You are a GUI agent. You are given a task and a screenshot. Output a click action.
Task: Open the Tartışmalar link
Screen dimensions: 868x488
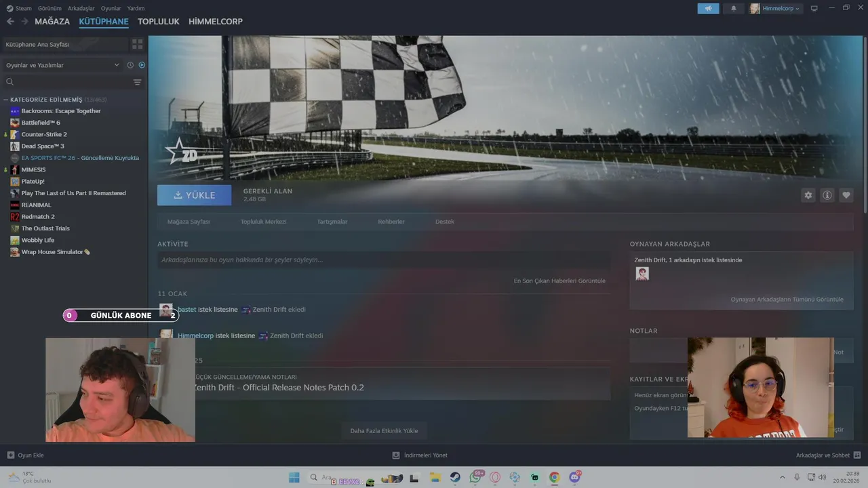[x=332, y=222]
